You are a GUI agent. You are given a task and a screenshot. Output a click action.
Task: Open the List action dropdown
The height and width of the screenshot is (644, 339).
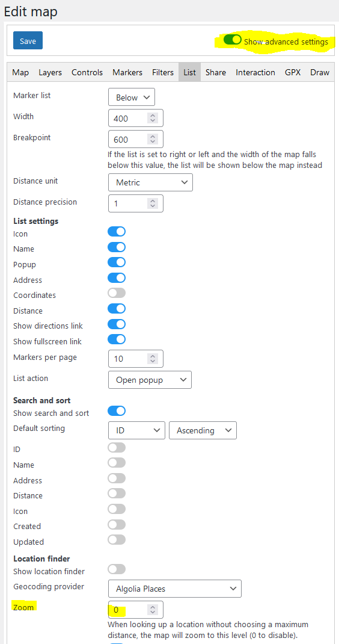150,380
